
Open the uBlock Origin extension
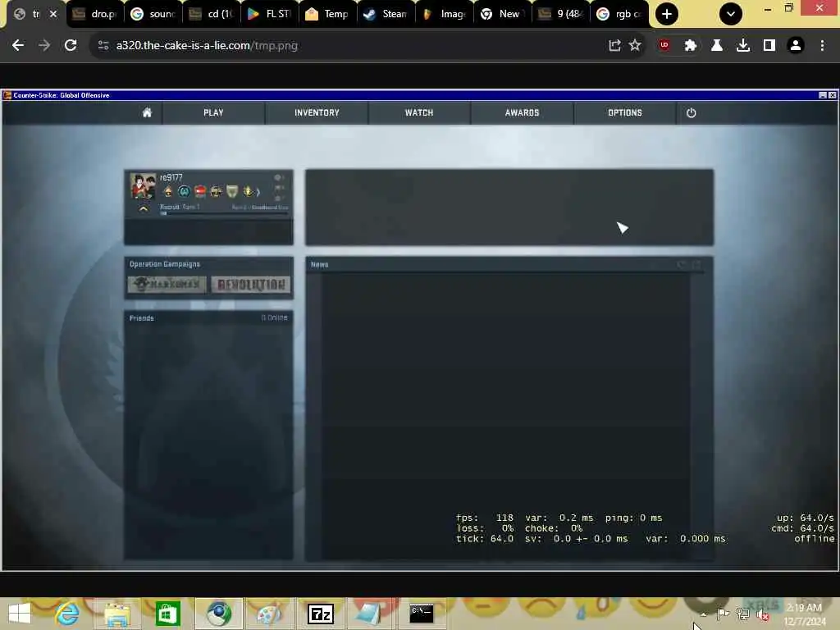664,46
